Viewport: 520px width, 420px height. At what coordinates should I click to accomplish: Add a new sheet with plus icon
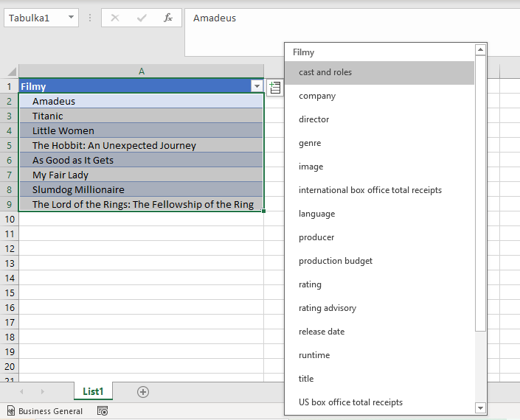(143, 392)
